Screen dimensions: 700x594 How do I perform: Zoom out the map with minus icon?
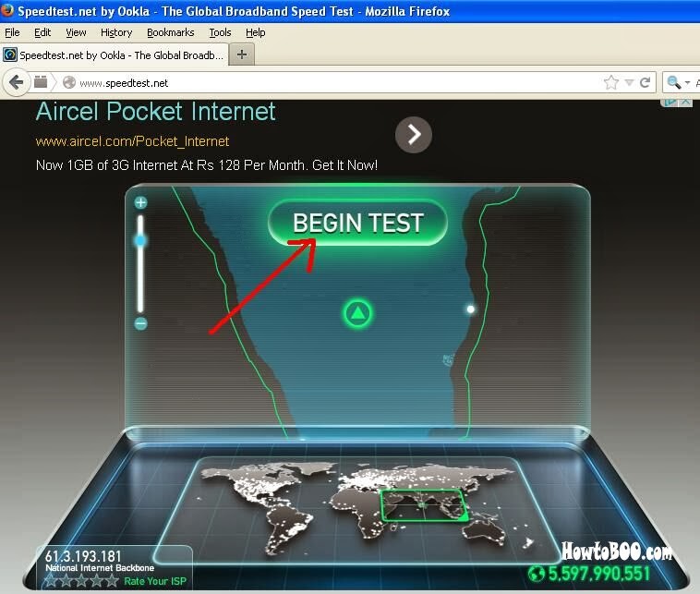pyautogui.click(x=140, y=323)
